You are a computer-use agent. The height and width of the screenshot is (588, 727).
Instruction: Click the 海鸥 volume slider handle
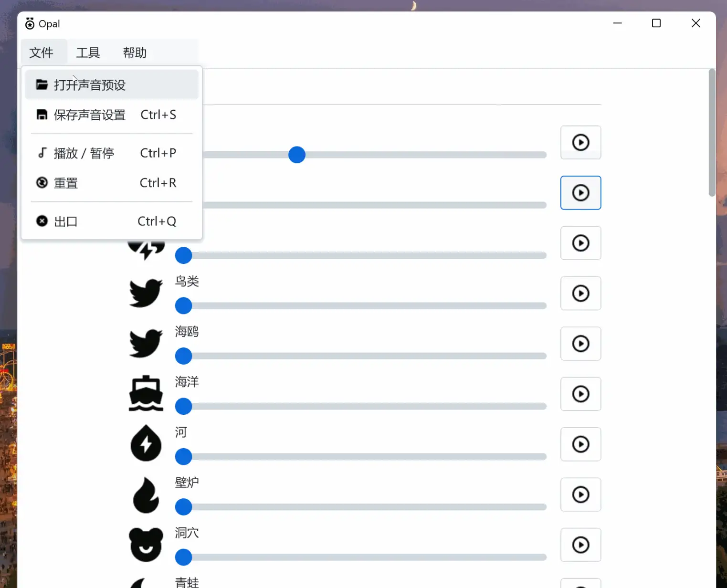click(183, 356)
